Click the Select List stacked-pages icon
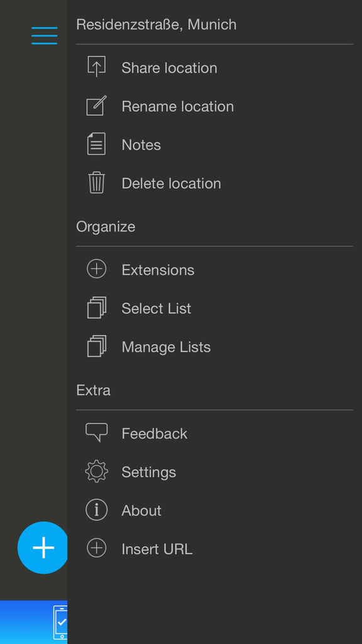The image size is (362, 644). coord(96,308)
